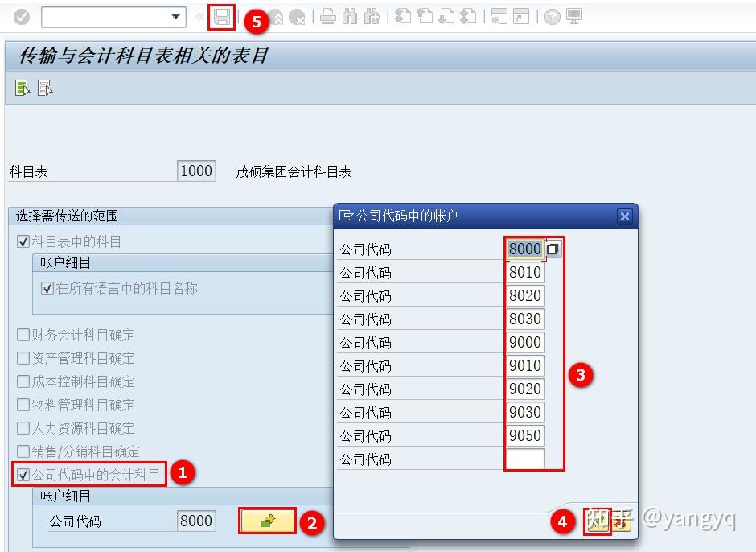This screenshot has height=552, width=756.
Task: Click the Save icon in the toolbar
Action: 221,17
